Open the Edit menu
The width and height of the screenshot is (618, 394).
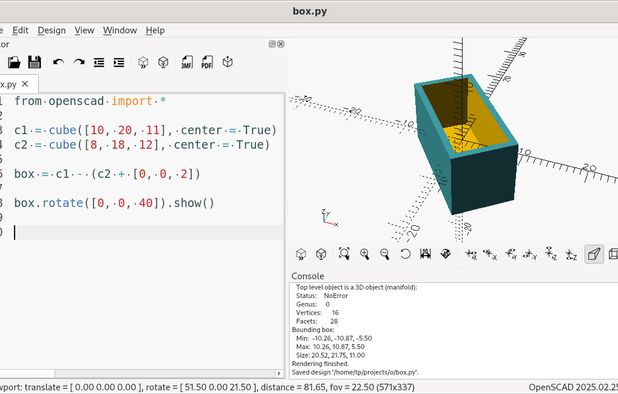click(20, 30)
